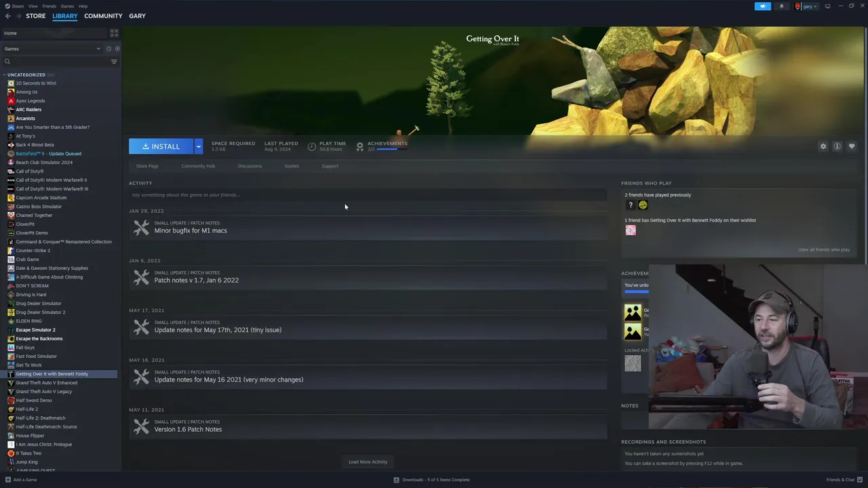Click the library search field
Screen dimensions: 868x488
56,62
